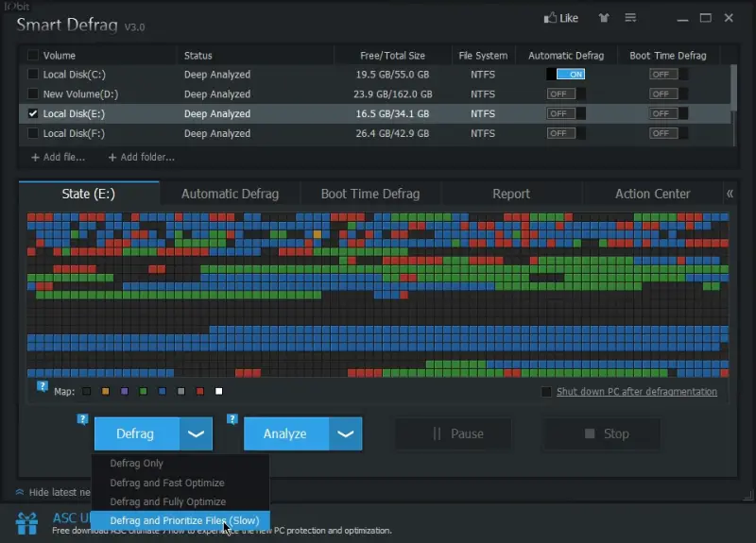Click the Free/Total Size column header
Screen dimensions: 756x543
point(392,56)
